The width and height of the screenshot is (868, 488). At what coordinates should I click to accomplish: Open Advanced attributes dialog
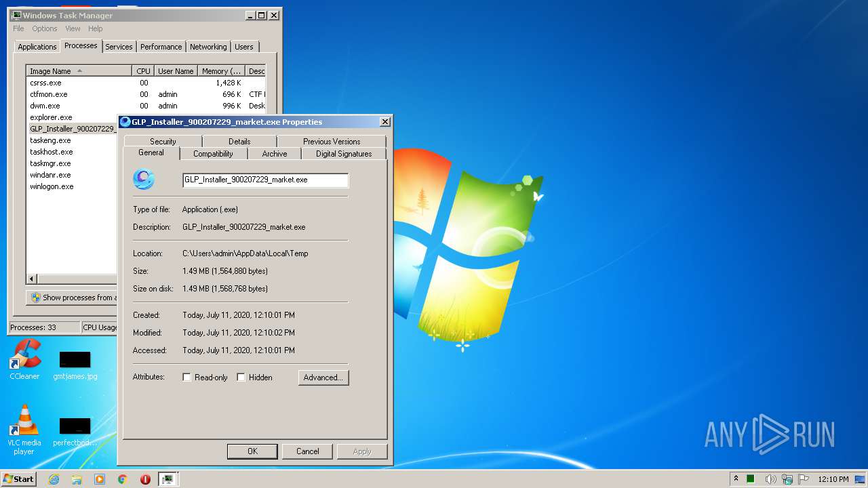tap(323, 378)
